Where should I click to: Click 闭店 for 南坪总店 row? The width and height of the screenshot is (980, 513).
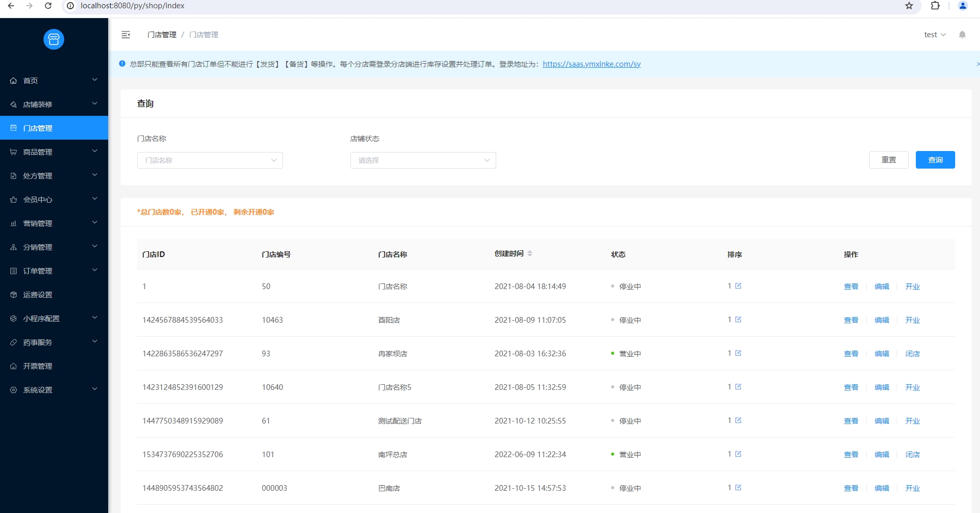(913, 455)
